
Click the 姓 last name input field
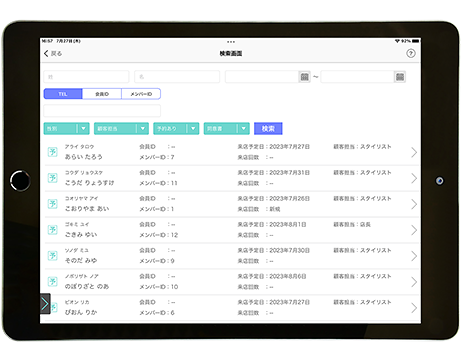click(86, 77)
